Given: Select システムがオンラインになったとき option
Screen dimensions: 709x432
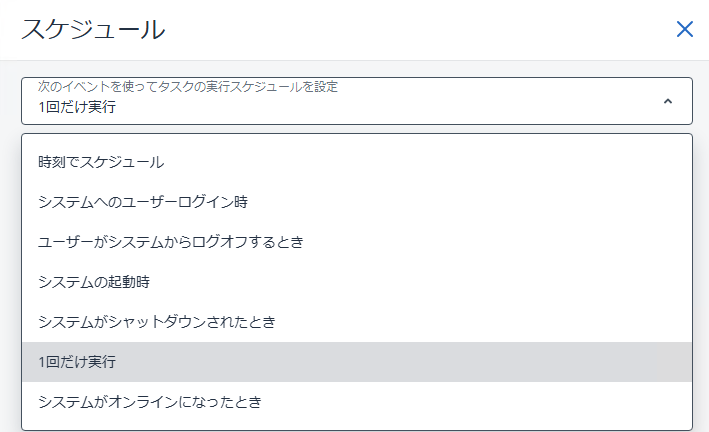Looking at the screenshot, I should pos(149,401).
